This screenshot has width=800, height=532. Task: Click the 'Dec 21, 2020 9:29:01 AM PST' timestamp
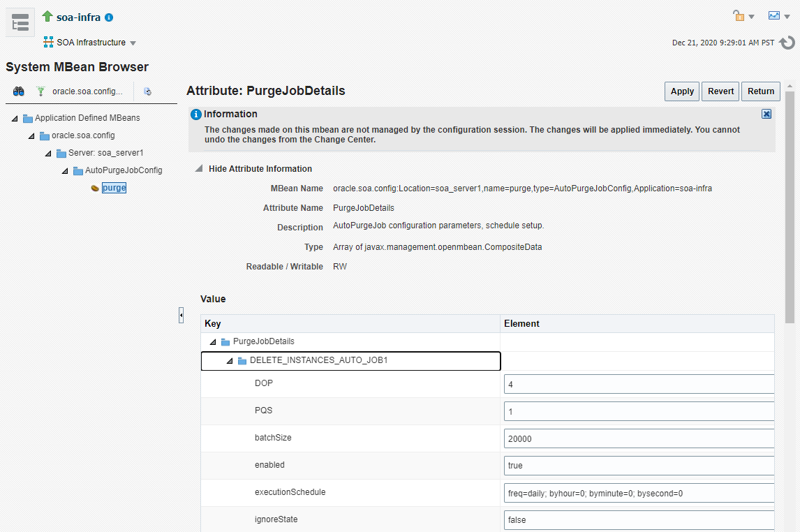pos(723,43)
